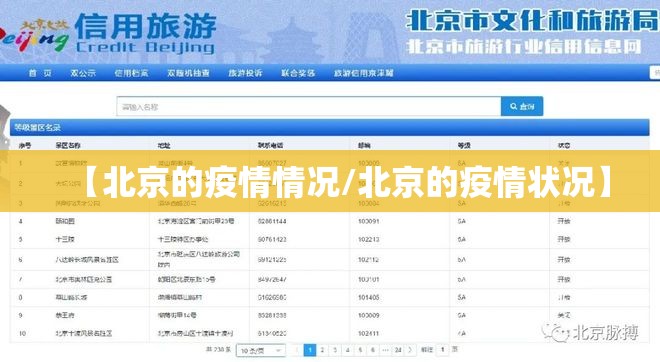
Task: Click the 序号 column header
Action: coord(25,146)
